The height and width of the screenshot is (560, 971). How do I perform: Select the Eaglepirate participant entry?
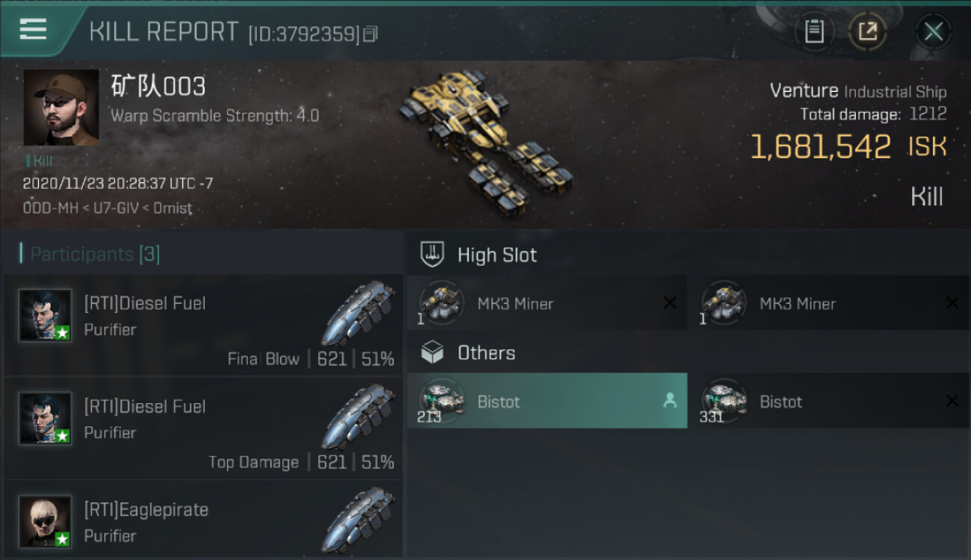(203, 519)
